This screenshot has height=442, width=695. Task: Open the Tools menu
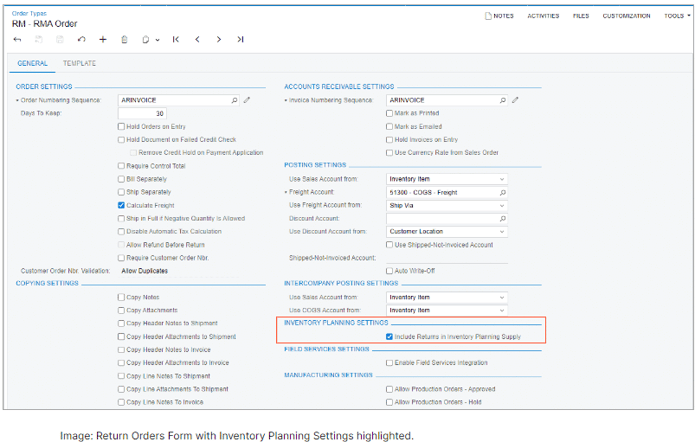click(x=676, y=16)
